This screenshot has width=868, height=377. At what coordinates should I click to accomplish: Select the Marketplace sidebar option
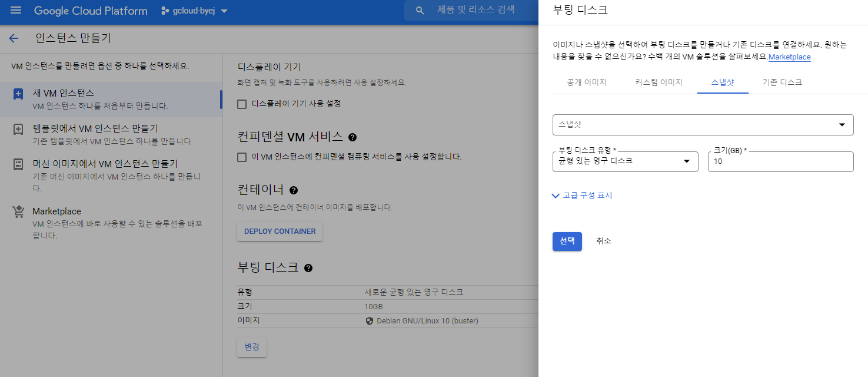coord(111,223)
